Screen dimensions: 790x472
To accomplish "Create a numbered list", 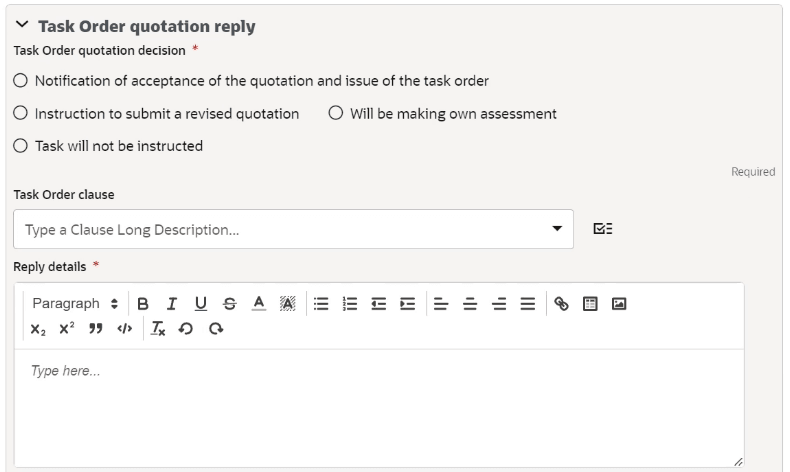I will (x=350, y=304).
